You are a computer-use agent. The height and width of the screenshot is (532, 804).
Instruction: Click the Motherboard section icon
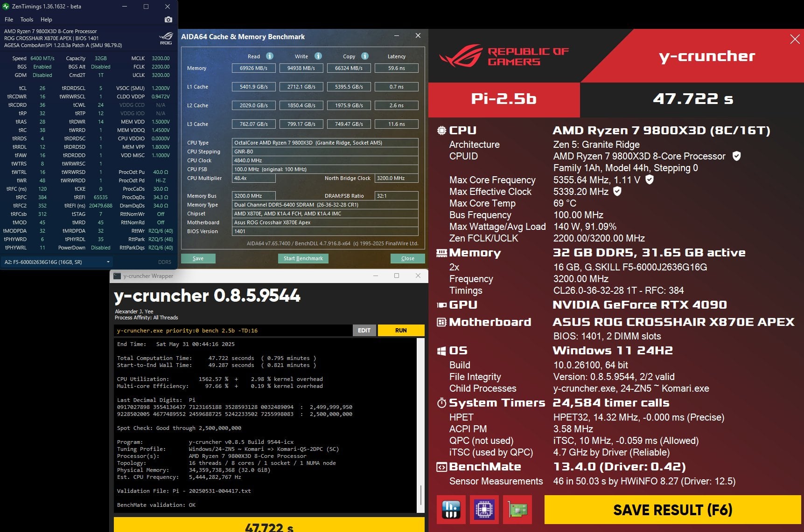tap(441, 322)
